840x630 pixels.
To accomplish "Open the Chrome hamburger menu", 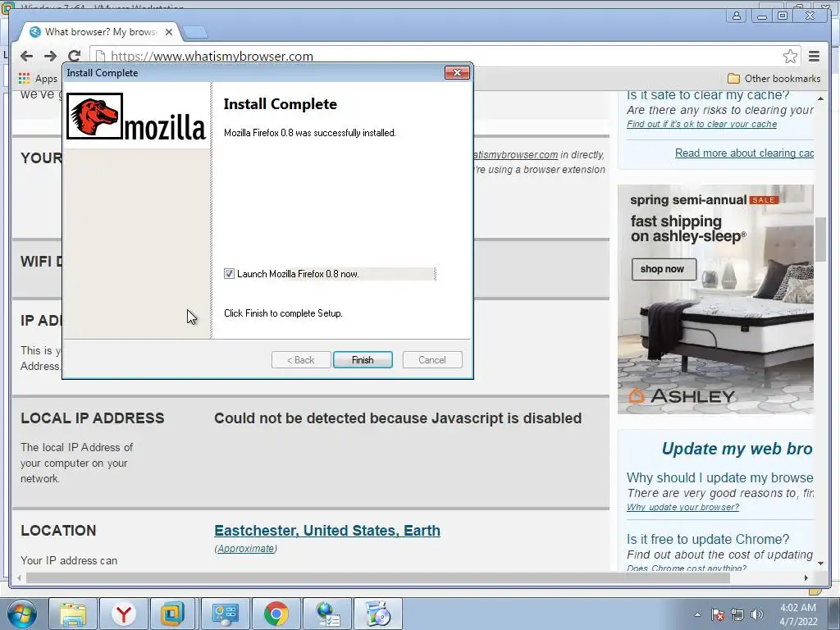I will 814,57.
